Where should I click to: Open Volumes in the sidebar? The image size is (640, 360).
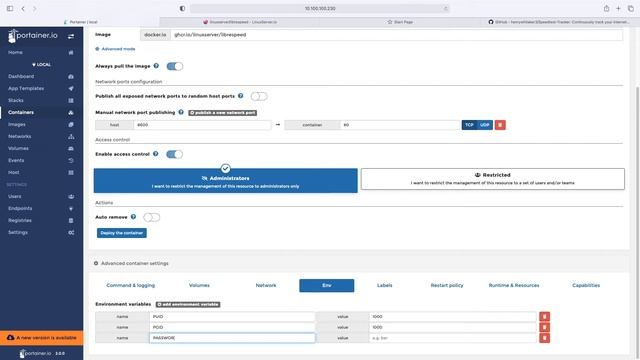18,149
